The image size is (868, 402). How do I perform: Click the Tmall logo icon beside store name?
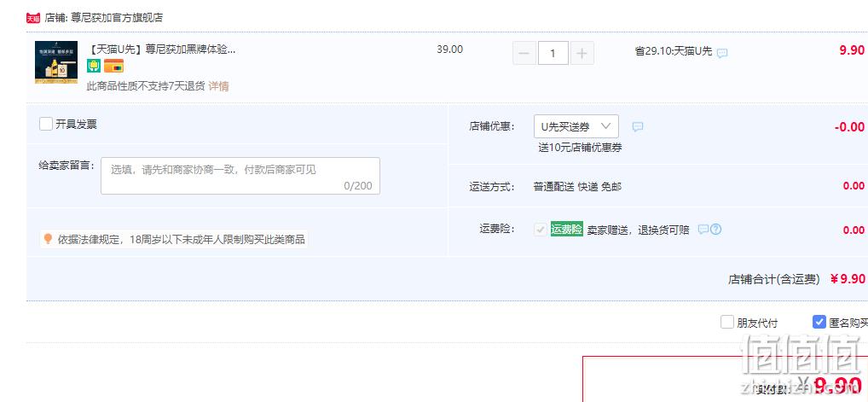point(33,18)
